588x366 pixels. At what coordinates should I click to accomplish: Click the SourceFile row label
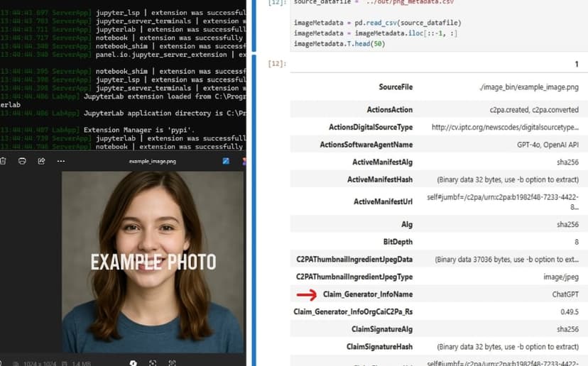(396, 87)
